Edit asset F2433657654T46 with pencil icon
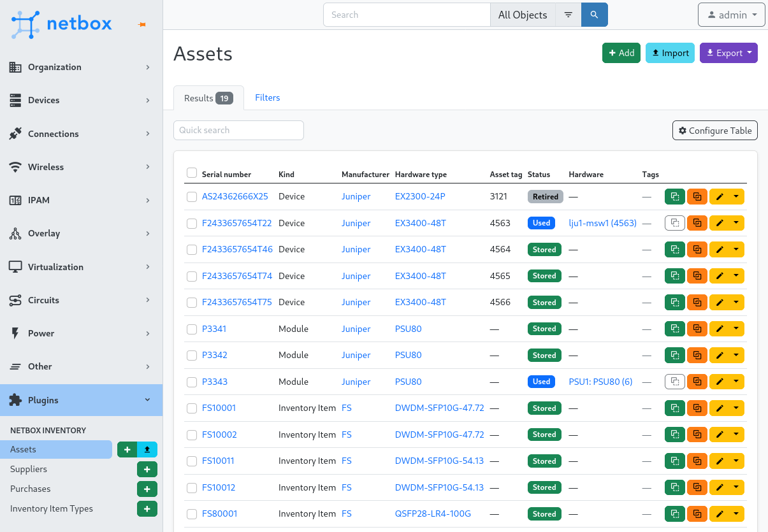Viewport: 768px width, 532px height. 720,250
